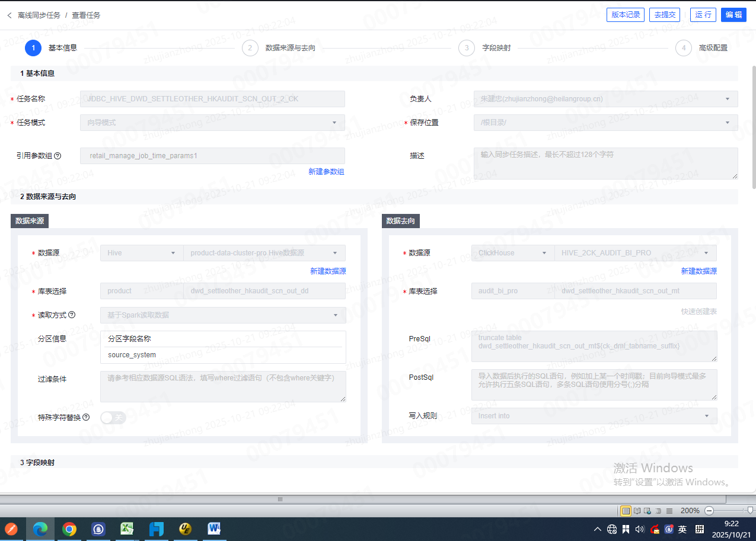Click the 新建参数组 link
The image size is (756, 541).
[326, 172]
